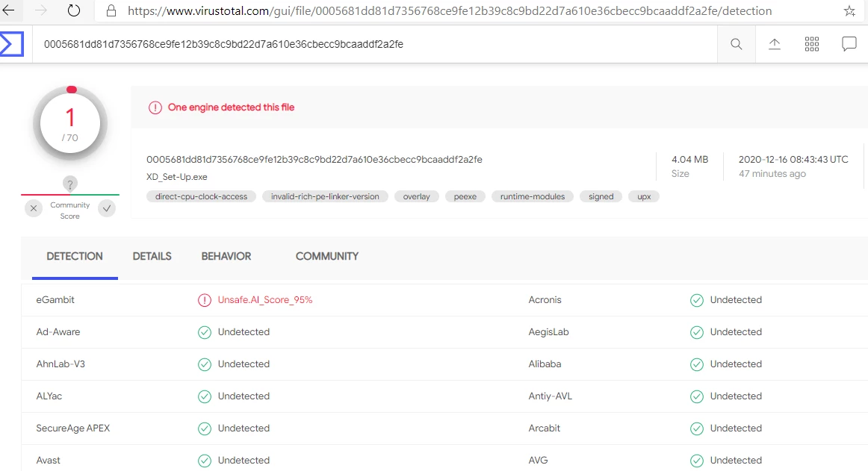Click the Community Score label
This screenshot has width=868, height=471.
click(69, 210)
